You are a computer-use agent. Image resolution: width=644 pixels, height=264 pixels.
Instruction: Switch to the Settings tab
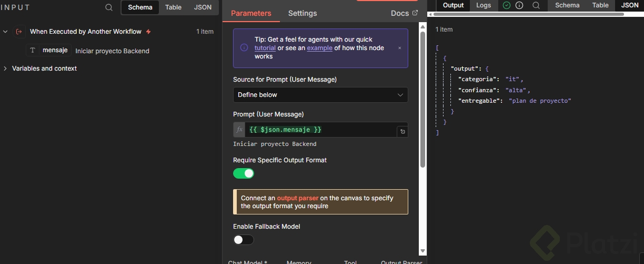coord(303,13)
